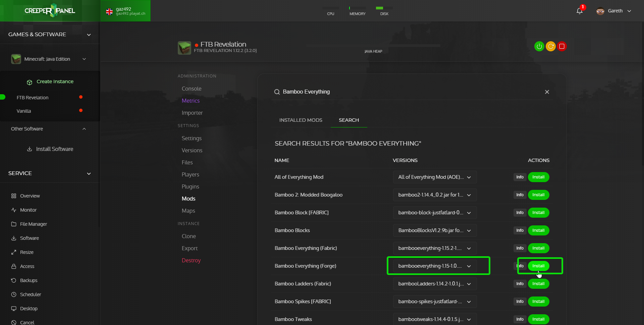Click the UK flag server icon
The width and height of the screenshot is (644, 325).
pyautogui.click(x=109, y=12)
